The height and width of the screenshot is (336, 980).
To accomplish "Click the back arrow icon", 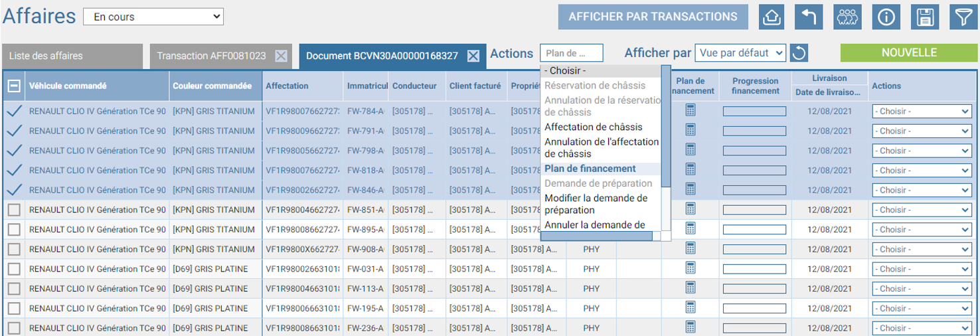I will [809, 17].
